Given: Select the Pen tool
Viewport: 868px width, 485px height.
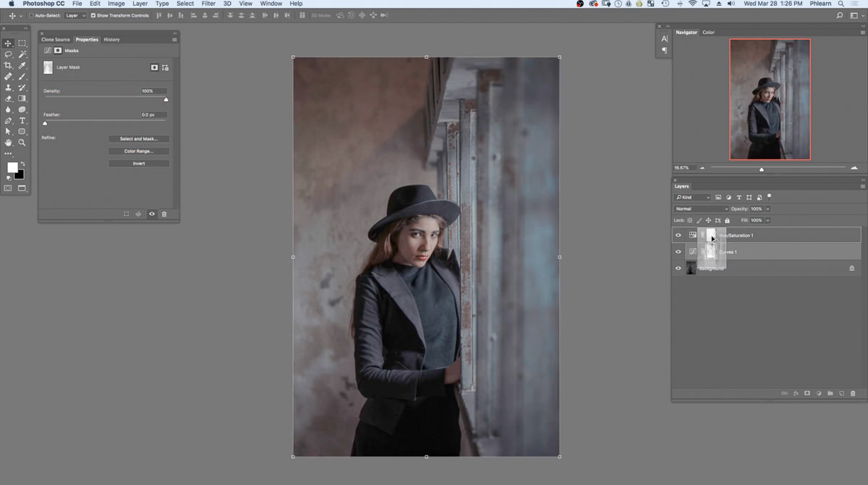Looking at the screenshot, I should (8, 121).
